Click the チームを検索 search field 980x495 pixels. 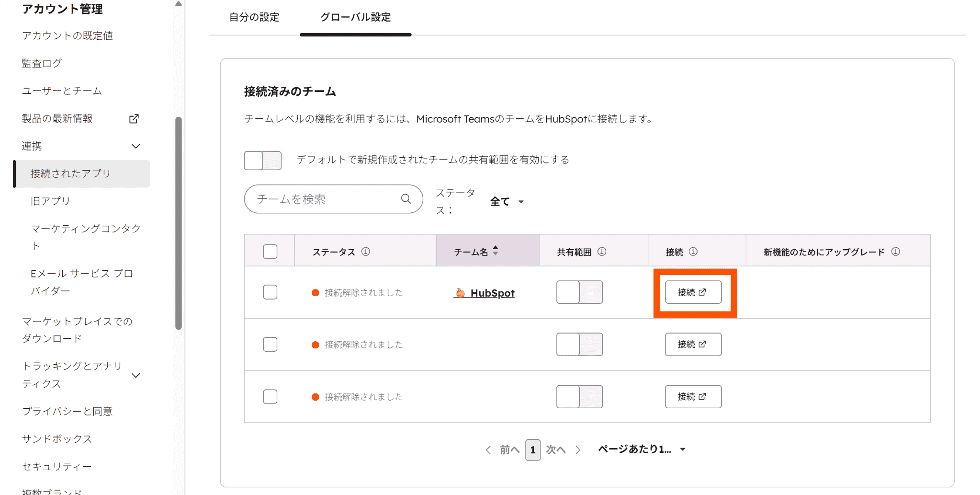tap(326, 199)
